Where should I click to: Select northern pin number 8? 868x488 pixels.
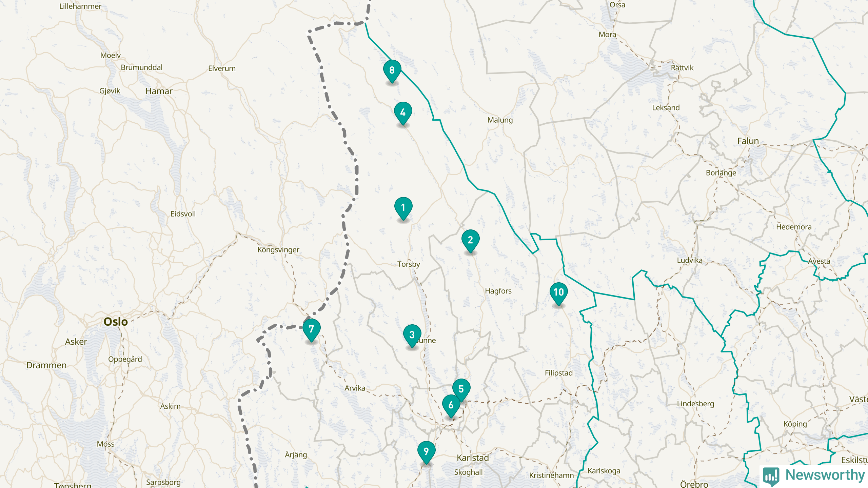click(x=392, y=72)
